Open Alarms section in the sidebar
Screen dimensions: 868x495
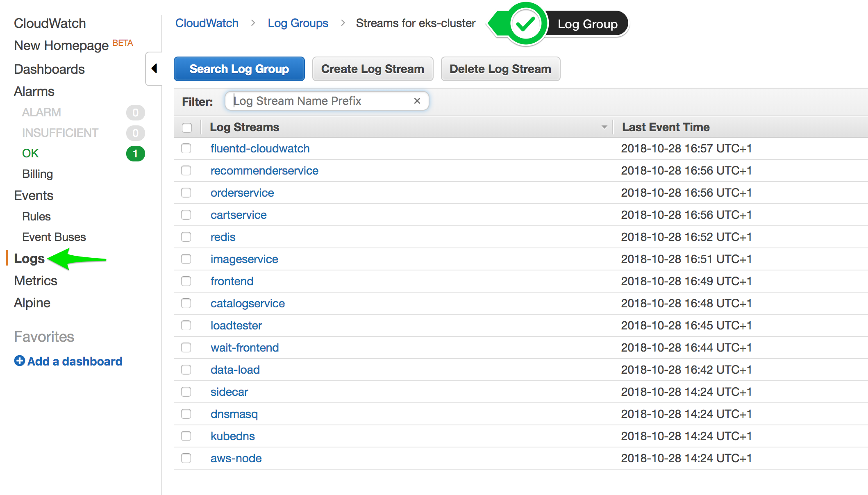(34, 91)
